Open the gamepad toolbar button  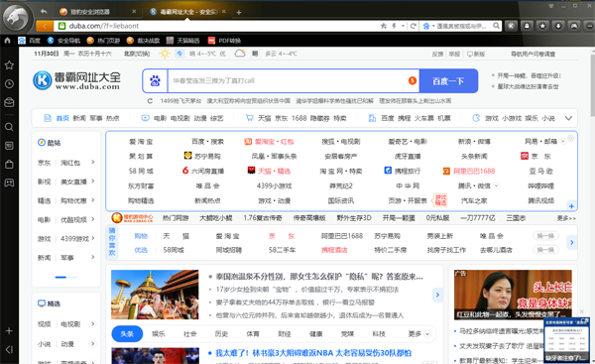click(574, 26)
